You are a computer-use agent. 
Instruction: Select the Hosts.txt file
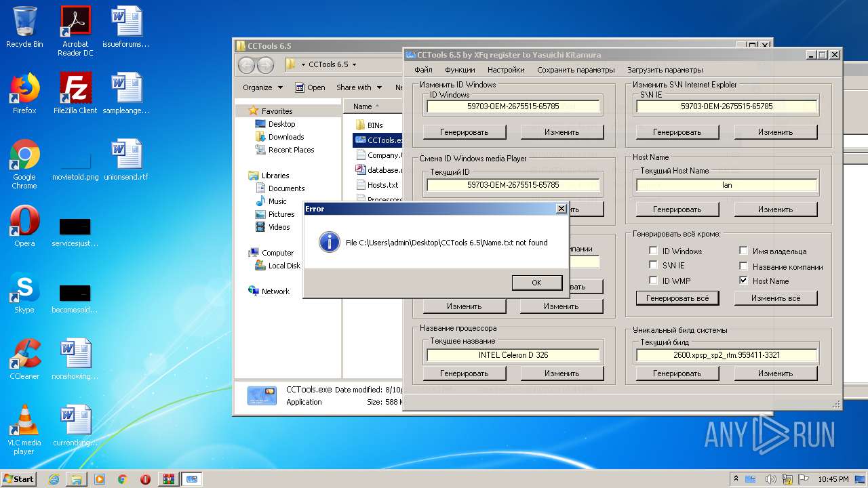point(378,185)
